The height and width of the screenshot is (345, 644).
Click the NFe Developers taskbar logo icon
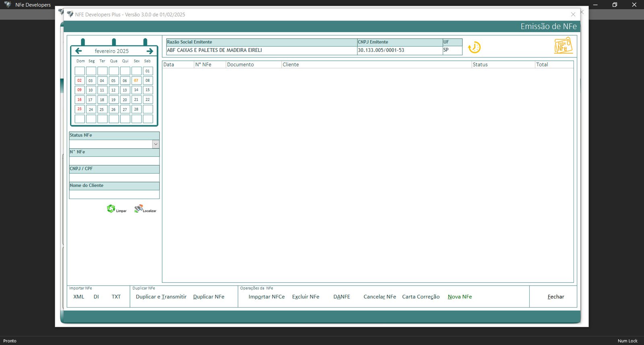point(7,5)
